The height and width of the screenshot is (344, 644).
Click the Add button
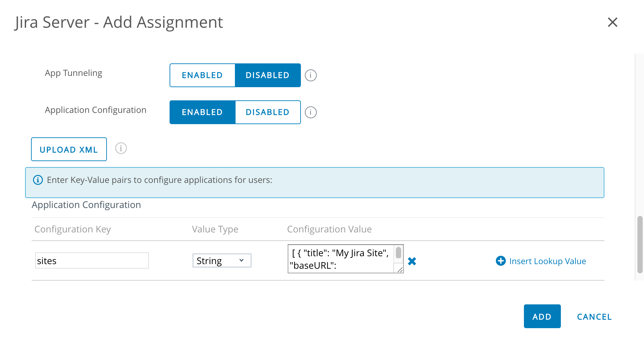[542, 317]
